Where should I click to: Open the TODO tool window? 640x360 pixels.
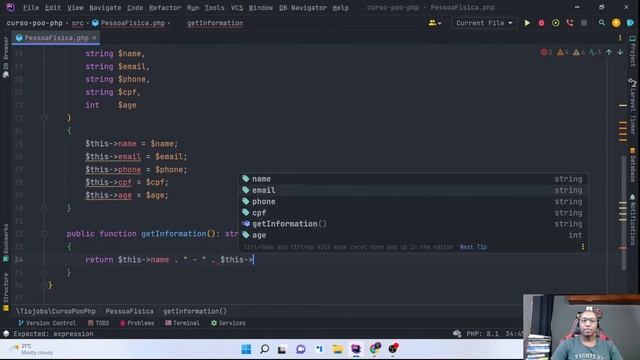click(98, 323)
